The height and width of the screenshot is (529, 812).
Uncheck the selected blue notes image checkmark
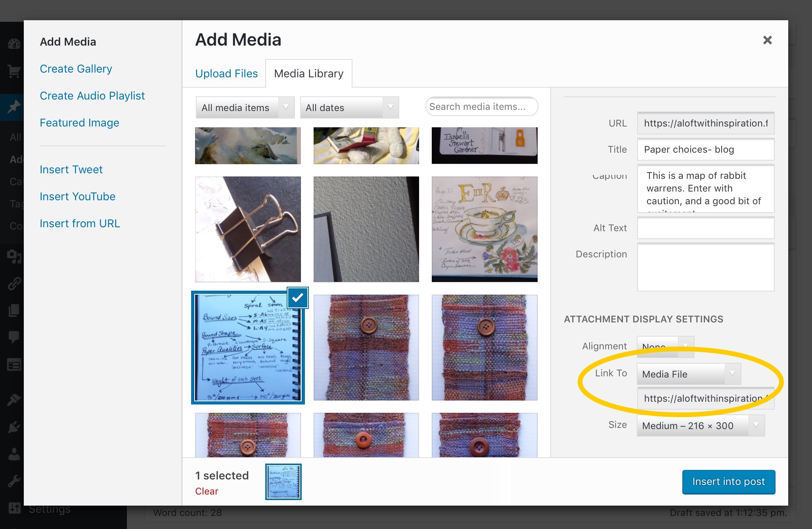coord(298,297)
